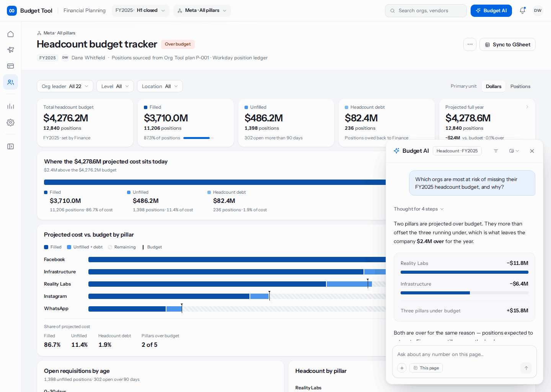Toggle the sidebar panel collapse icon
Viewport: 551px width, 392px height.
tap(11, 146)
